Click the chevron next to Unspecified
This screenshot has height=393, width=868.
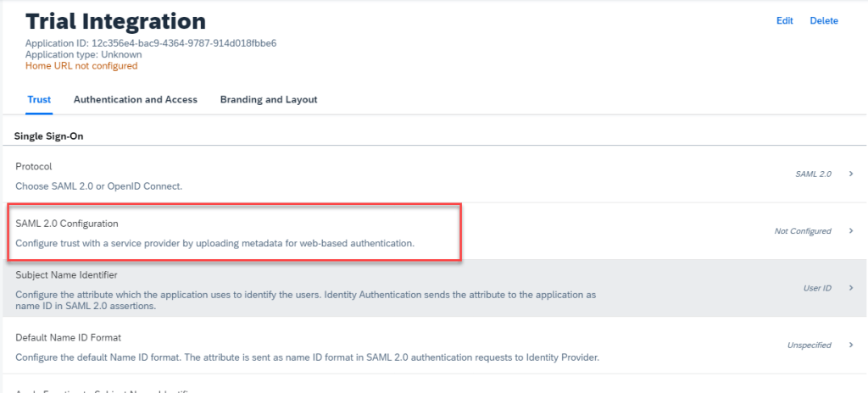click(x=850, y=346)
